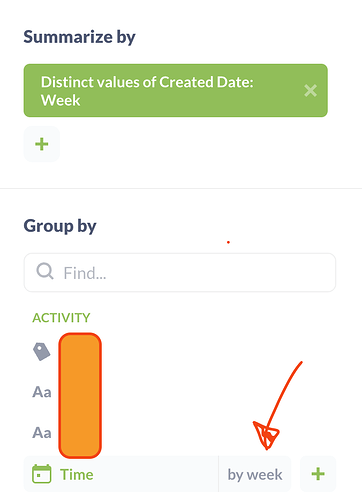Click the magnifying glass search icon
Screen dimensions: 362x499
[45, 271]
